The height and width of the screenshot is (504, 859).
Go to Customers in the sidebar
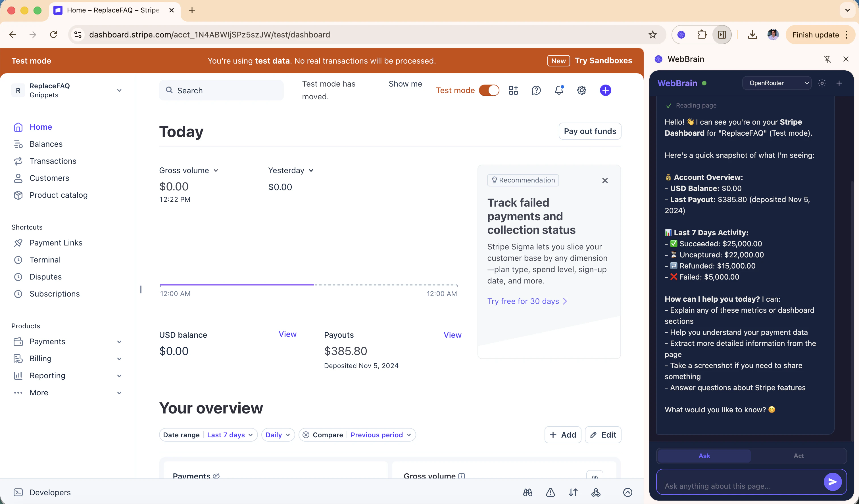pos(49,178)
